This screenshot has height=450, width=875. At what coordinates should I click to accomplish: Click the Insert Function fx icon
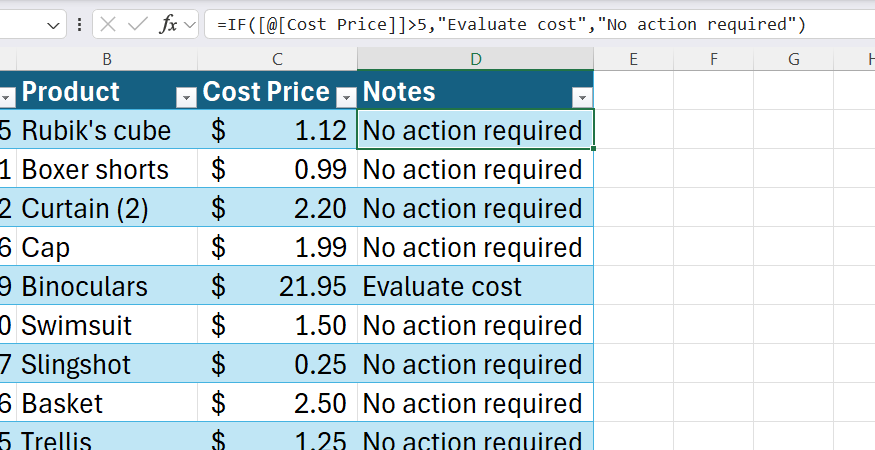pos(169,25)
